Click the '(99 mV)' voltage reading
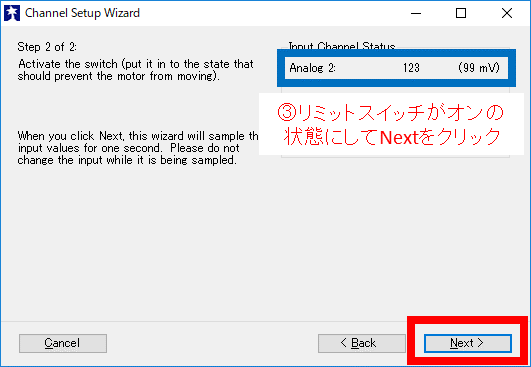The image size is (531, 367). pos(479,68)
